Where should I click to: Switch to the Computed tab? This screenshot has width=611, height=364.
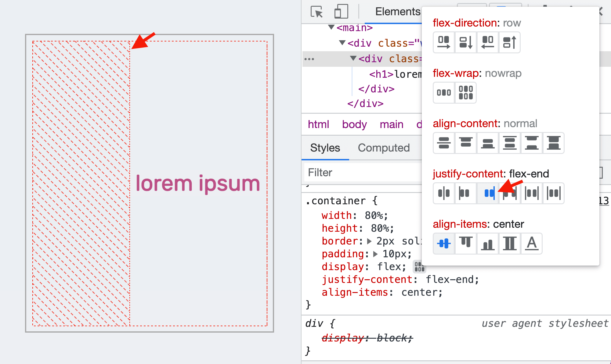[384, 148]
